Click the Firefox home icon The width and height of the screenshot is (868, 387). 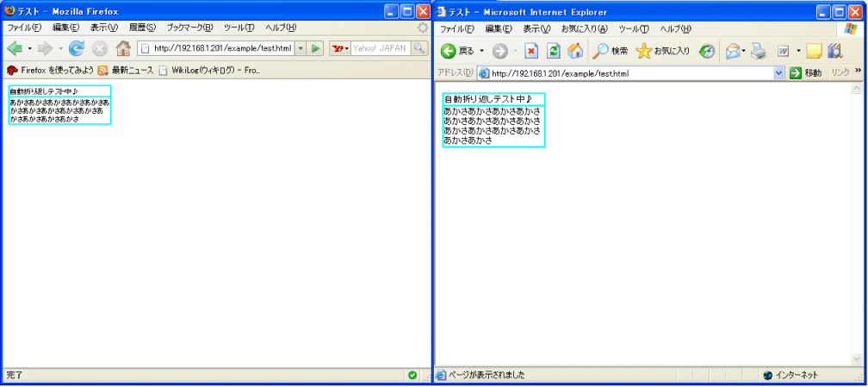click(122, 48)
